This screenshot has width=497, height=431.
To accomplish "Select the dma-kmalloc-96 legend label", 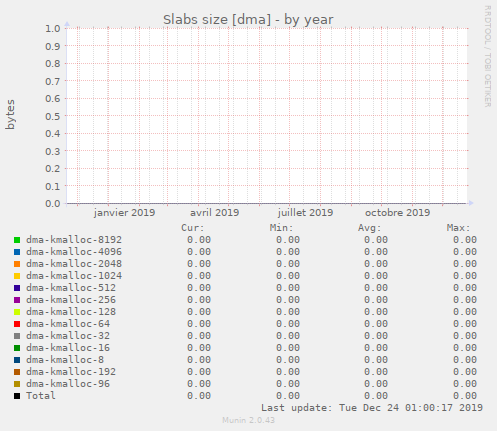I will coord(68,384).
